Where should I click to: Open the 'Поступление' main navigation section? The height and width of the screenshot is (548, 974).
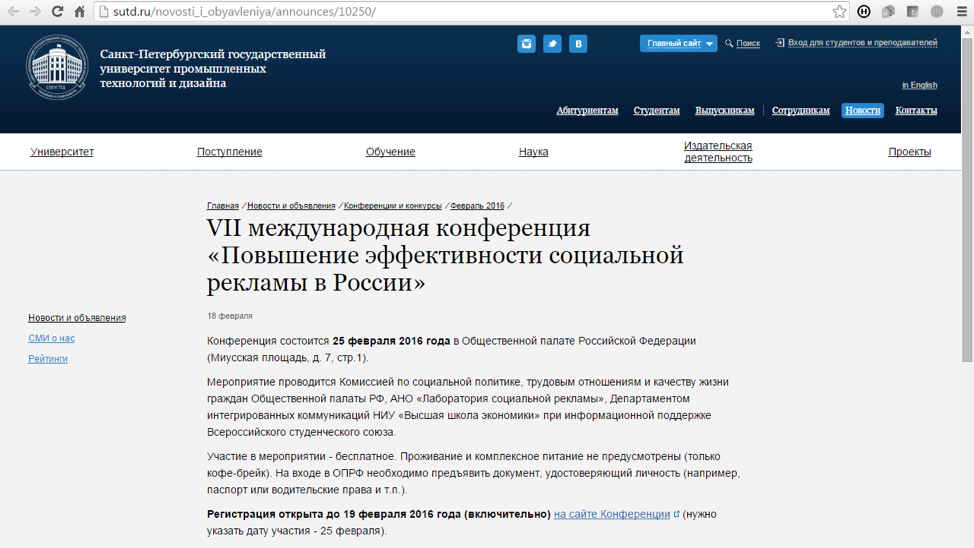point(229,152)
